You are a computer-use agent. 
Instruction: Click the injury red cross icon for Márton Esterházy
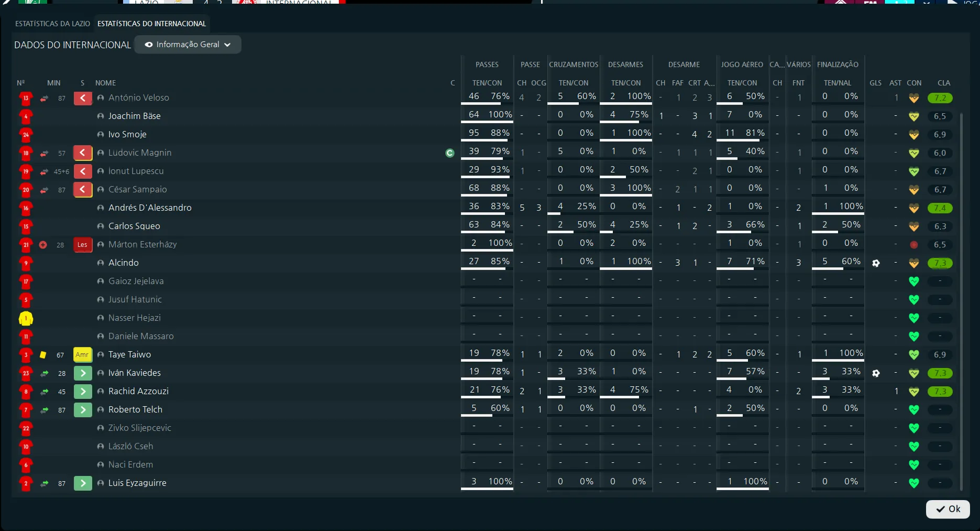coord(43,245)
